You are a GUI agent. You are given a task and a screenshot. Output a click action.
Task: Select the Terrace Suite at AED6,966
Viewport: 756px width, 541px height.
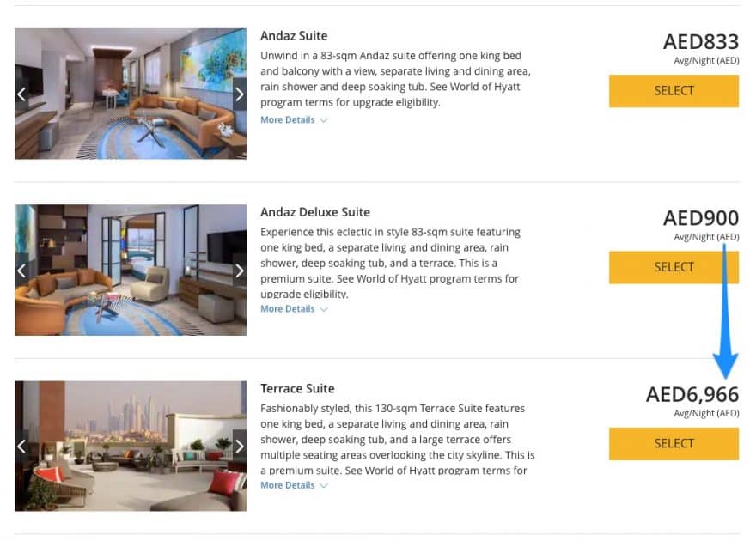pos(674,444)
